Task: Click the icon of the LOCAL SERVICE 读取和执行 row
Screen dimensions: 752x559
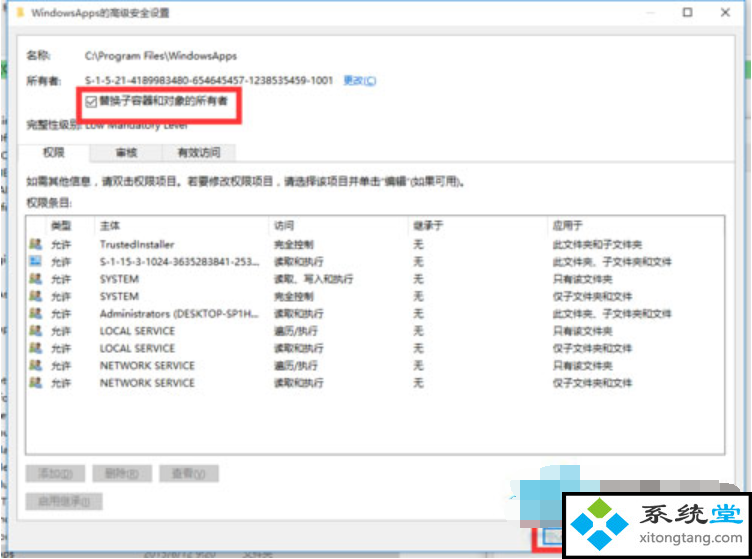Action: click(36, 348)
